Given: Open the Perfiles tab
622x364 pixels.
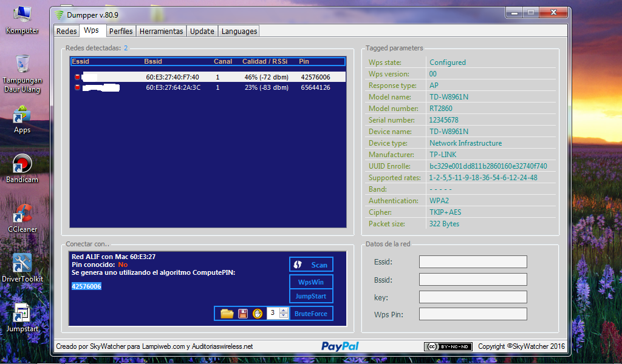Looking at the screenshot, I should [x=121, y=31].
